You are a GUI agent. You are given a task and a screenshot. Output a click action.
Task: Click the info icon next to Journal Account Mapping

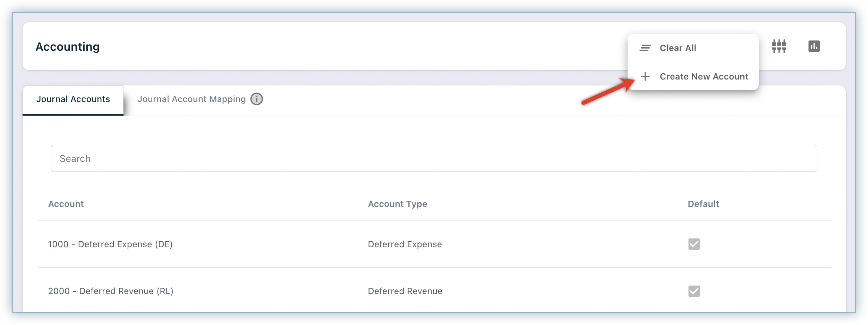257,99
